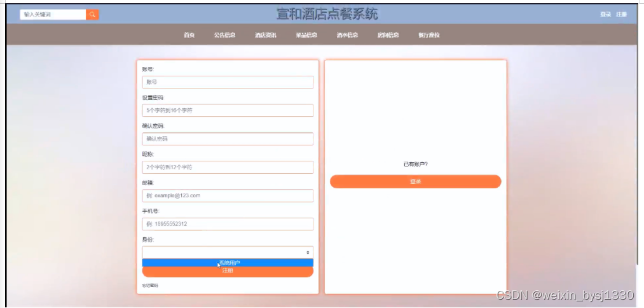
Task: Focus the 账号 input field
Action: (x=228, y=82)
